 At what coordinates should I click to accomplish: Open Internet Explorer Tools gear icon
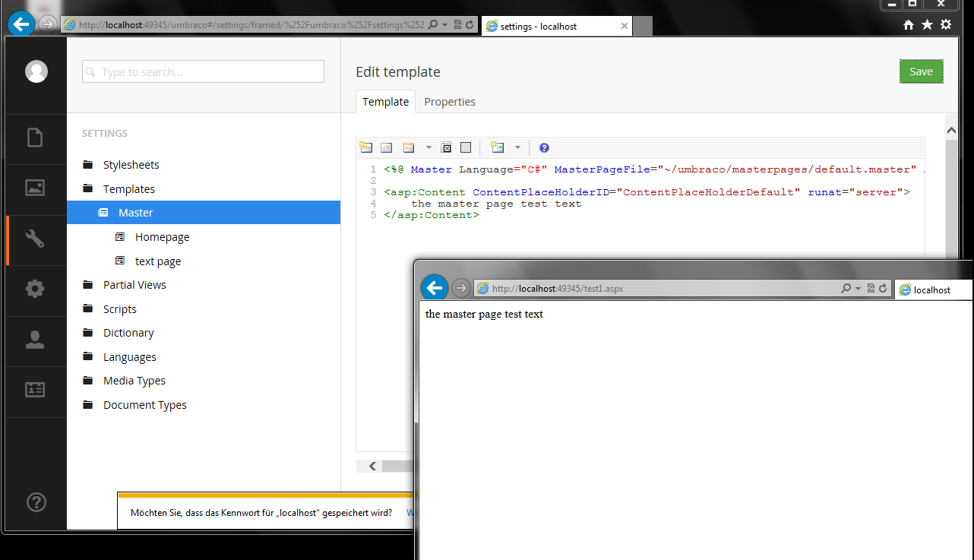(946, 24)
